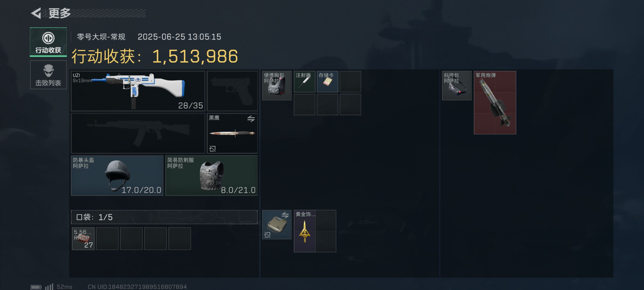Click the empty secondary rifle slot
Screen dimensions: 644x290
[138, 133]
